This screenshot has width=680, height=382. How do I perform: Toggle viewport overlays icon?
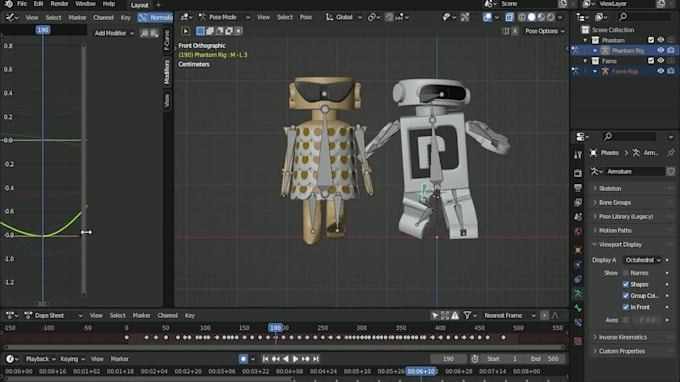point(487,17)
